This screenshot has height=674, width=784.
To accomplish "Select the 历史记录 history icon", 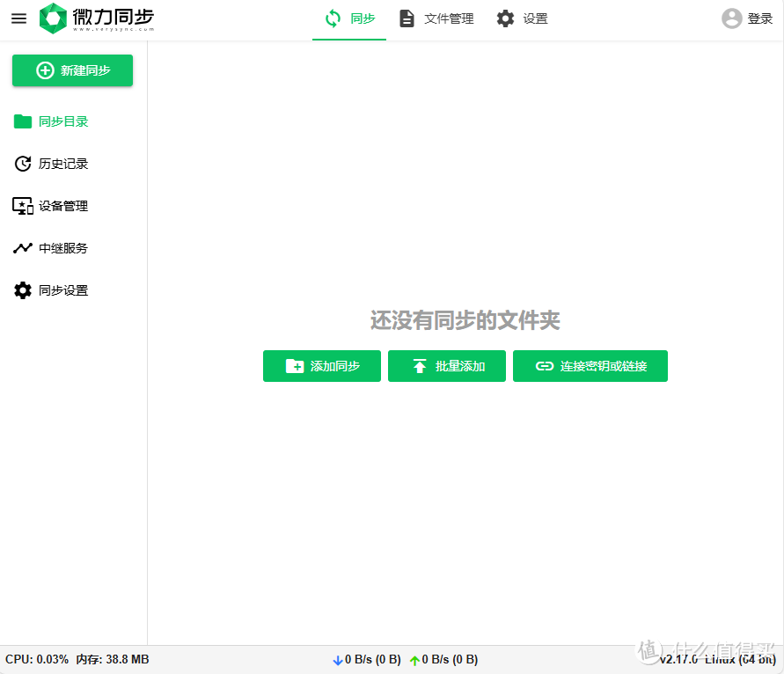I will pos(23,164).
